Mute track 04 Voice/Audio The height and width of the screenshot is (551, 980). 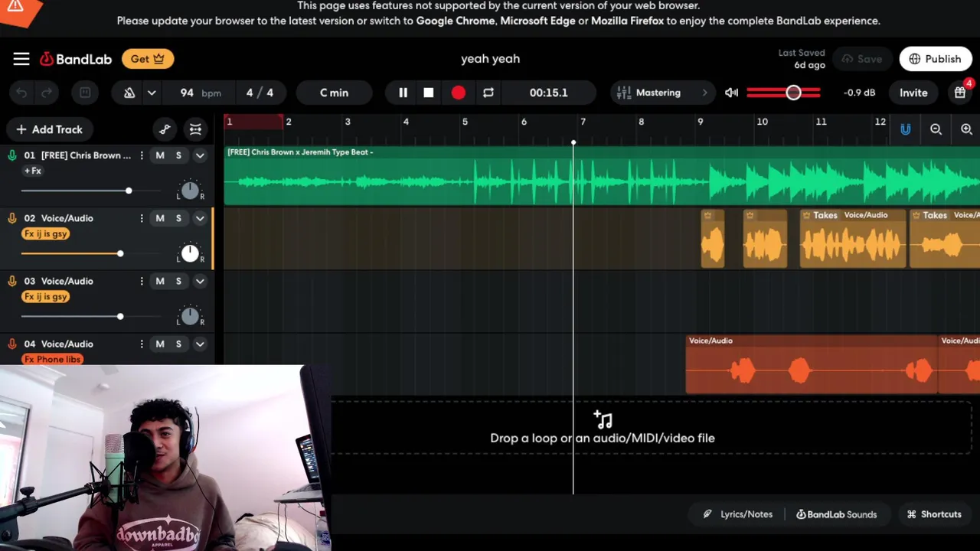[160, 344]
